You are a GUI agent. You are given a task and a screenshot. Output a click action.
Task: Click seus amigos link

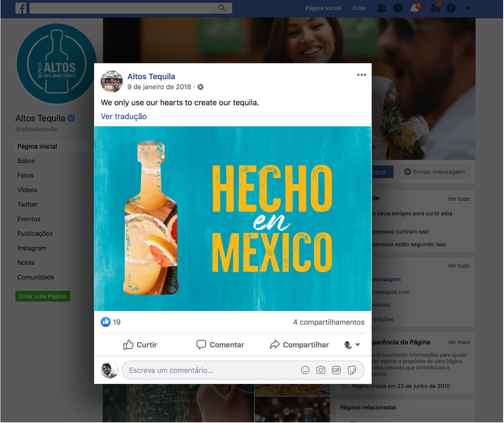click(x=394, y=214)
